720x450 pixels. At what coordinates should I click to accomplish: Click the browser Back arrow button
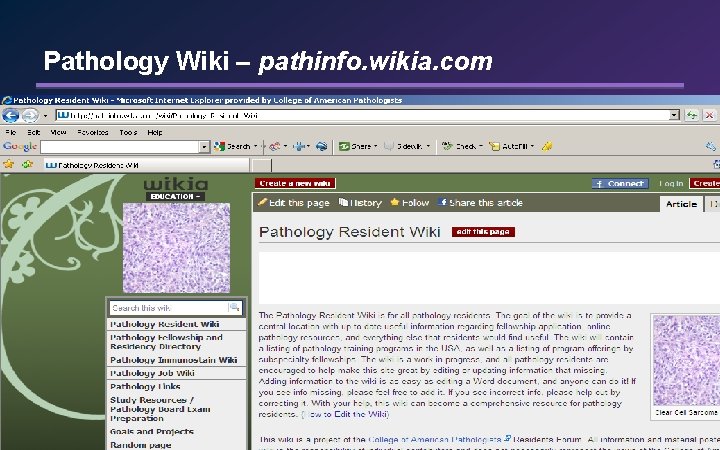(11, 115)
